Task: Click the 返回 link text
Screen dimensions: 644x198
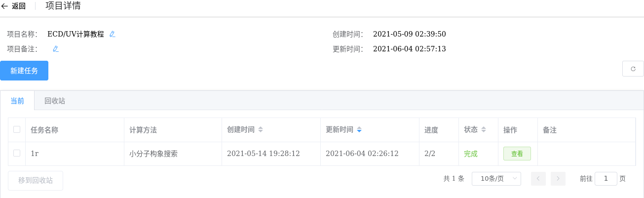Action: (19, 6)
